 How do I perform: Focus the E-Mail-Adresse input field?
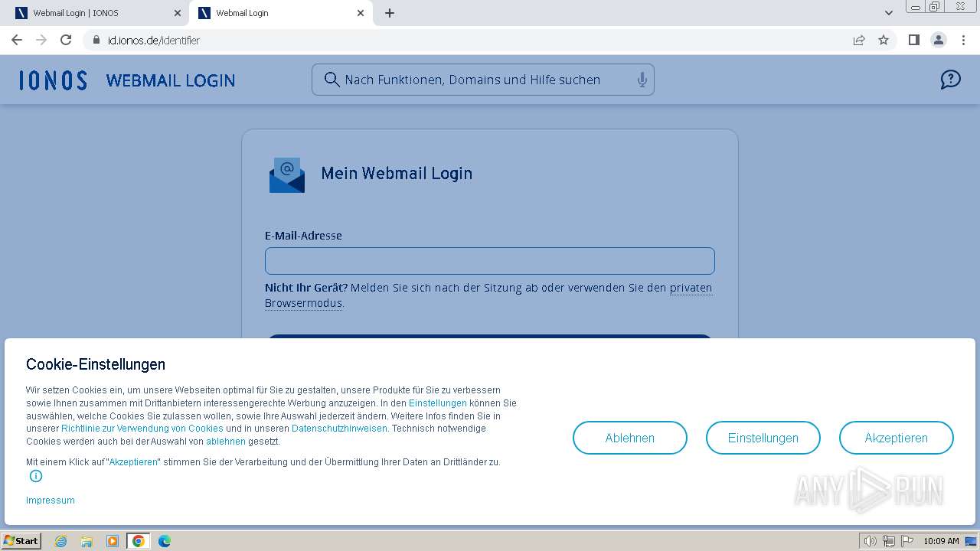click(x=490, y=261)
